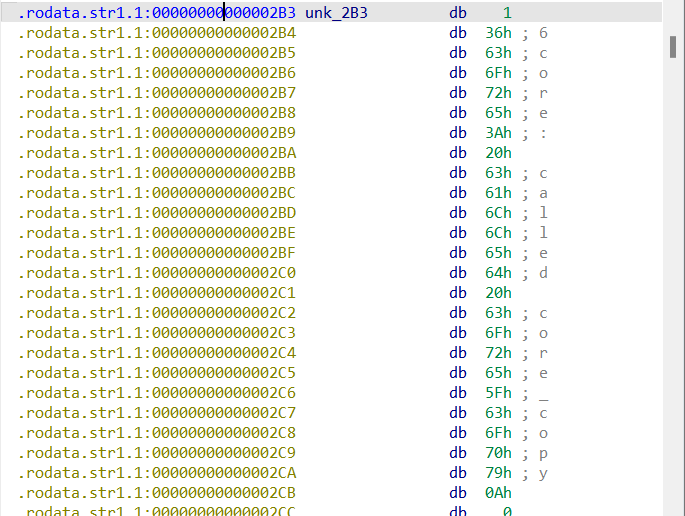The width and height of the screenshot is (685, 516).
Task: Click the vertical scrollbar thumb
Action: [673, 47]
